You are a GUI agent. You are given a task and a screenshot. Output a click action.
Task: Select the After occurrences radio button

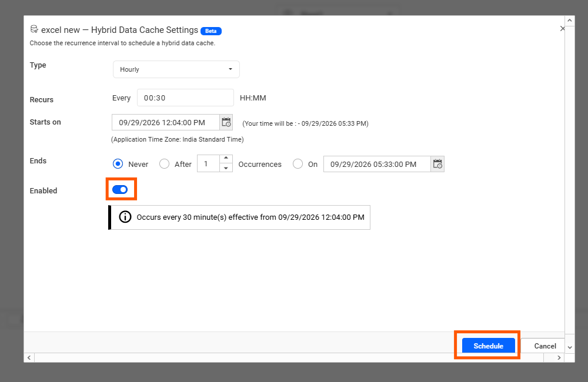click(164, 164)
